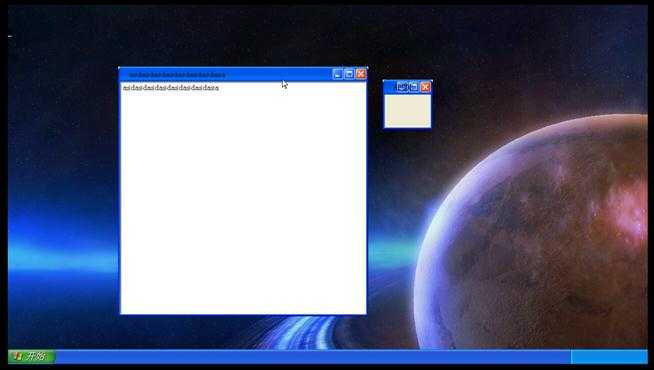The image size is (654, 370).
Task: Click the large window's title bar text
Action: coord(177,75)
